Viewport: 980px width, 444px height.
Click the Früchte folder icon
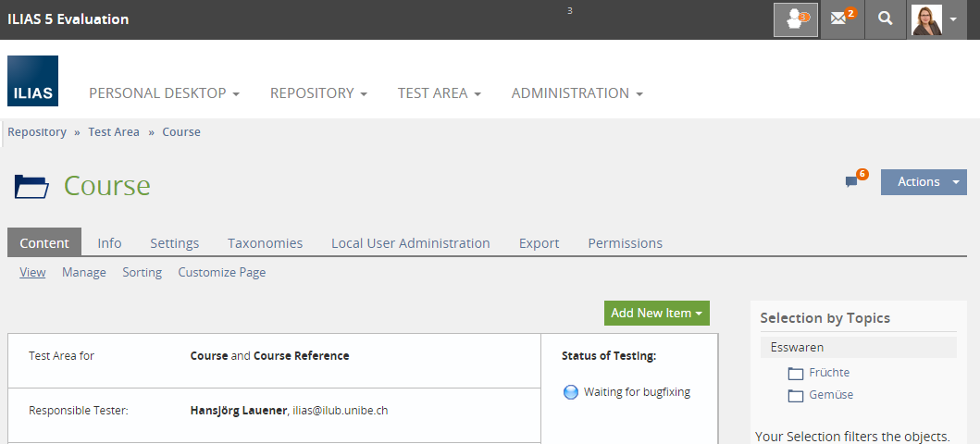pos(796,374)
